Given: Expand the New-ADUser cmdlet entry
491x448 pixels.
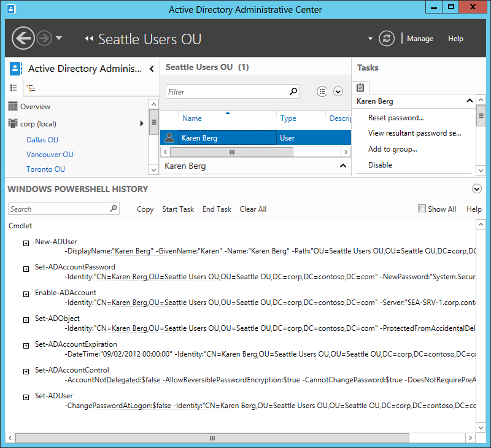Looking at the screenshot, I should coord(26,243).
